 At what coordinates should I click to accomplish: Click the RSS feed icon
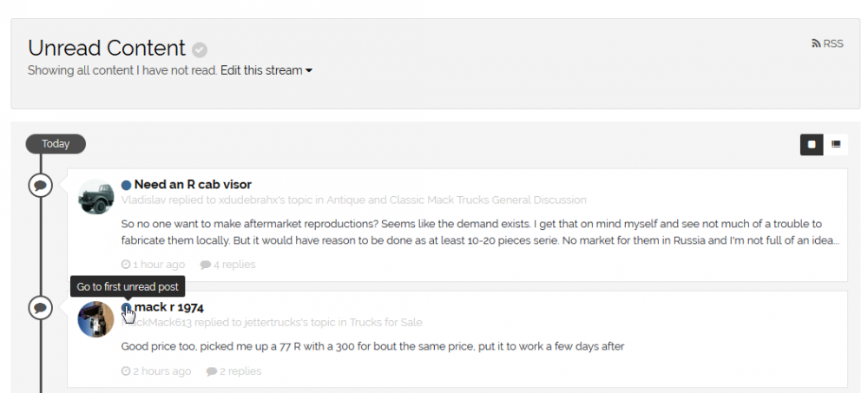tap(816, 43)
